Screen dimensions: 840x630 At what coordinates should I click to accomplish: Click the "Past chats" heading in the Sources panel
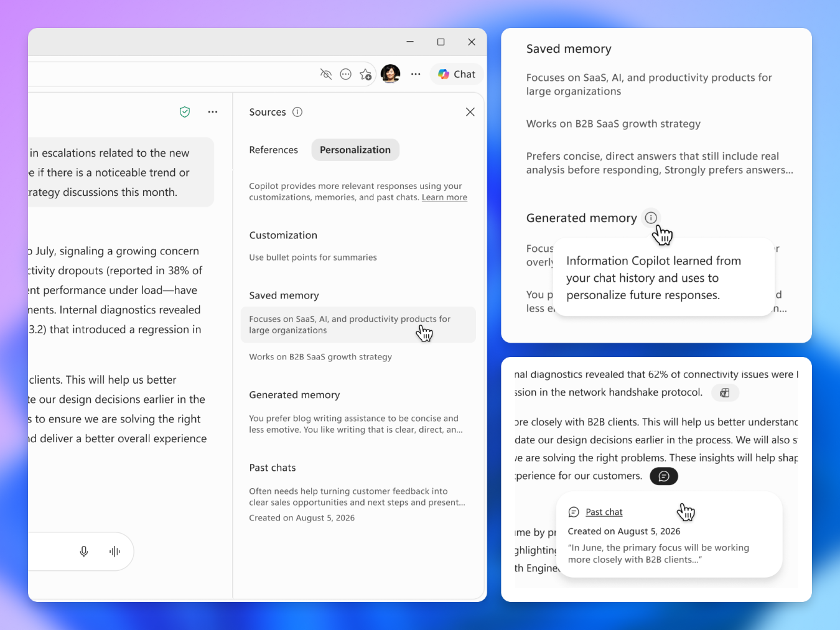click(273, 468)
